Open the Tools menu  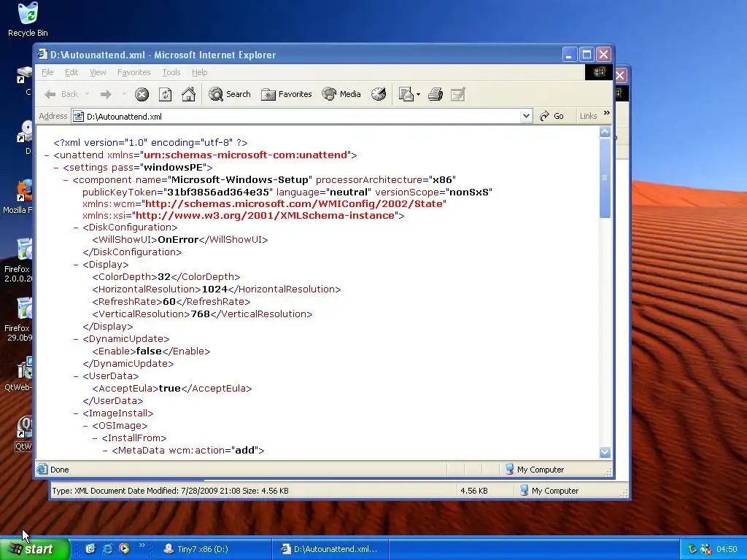coord(171,72)
